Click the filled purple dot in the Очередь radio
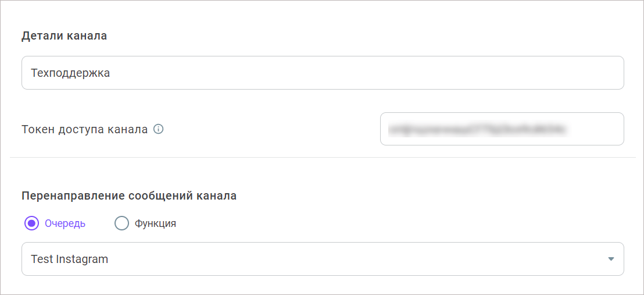The image size is (644, 295). point(31,223)
